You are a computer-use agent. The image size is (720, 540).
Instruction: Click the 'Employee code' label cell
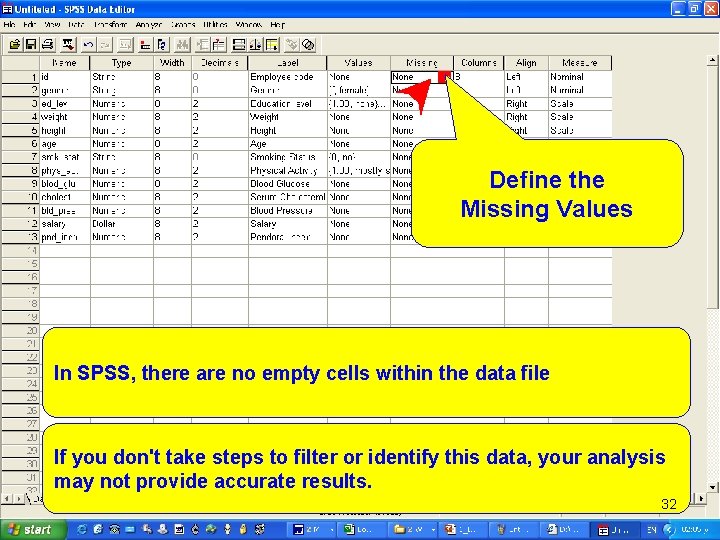point(287,77)
